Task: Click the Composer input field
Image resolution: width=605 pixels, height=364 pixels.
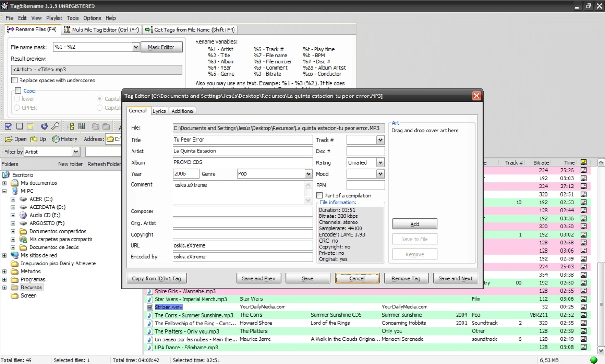Action: click(x=243, y=212)
